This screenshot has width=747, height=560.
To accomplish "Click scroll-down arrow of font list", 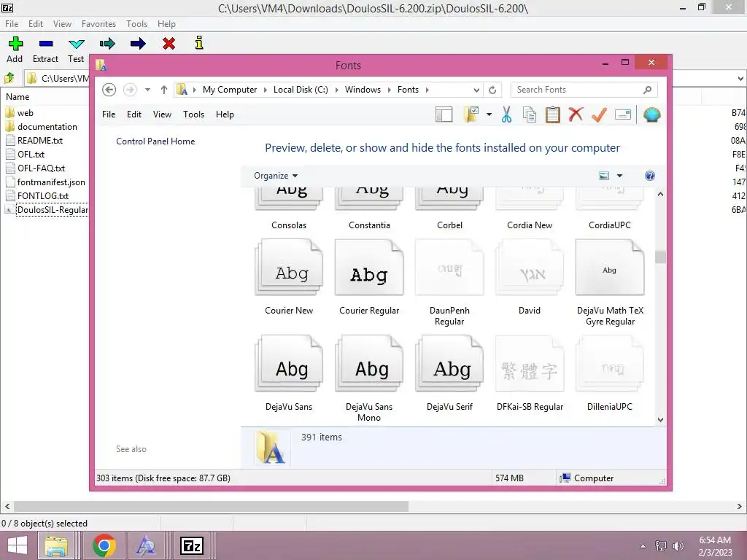I will [x=660, y=419].
